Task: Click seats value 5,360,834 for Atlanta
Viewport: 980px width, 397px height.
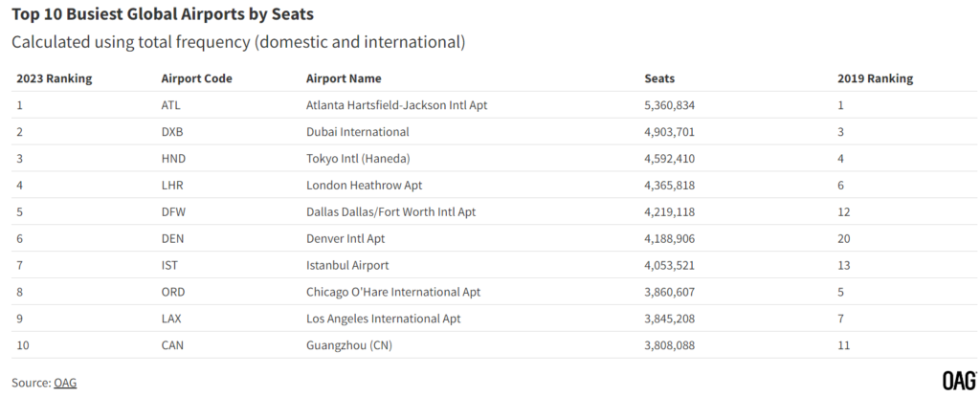Action: [x=669, y=105]
